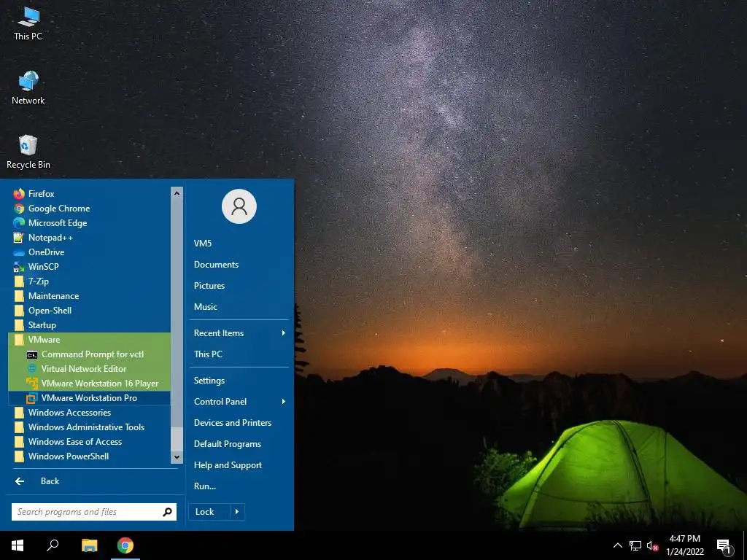Click the muted volume tray icon
Screen dimensions: 747x560
click(652, 545)
